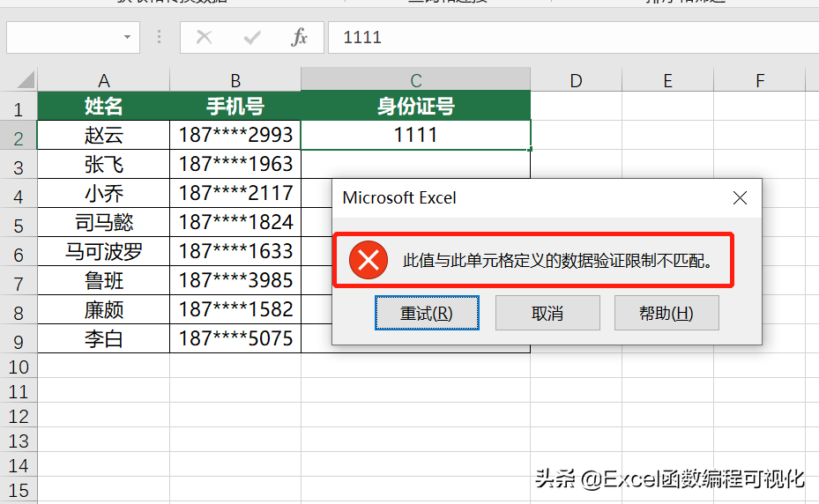Close the Microsoft Excel error dialog
Image resolution: width=819 pixels, height=504 pixels.
click(x=740, y=198)
